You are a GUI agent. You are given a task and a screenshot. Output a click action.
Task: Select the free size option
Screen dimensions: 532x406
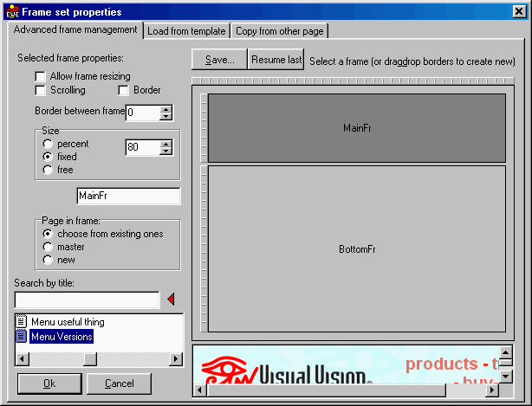(49, 170)
